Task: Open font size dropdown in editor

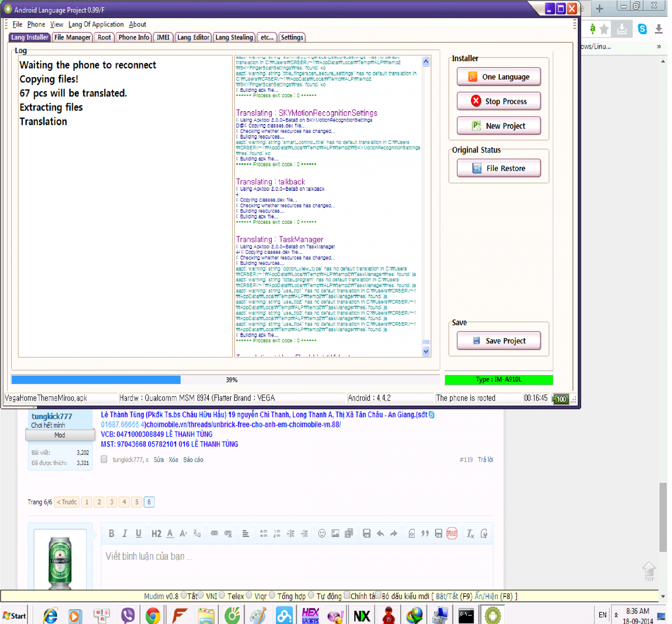Action: pos(183,533)
